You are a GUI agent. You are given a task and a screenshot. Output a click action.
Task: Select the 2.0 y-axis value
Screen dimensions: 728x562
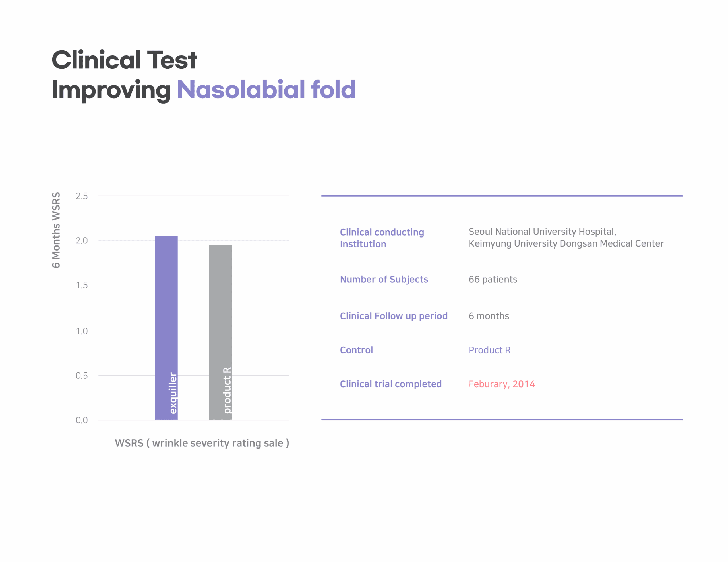pos(82,241)
